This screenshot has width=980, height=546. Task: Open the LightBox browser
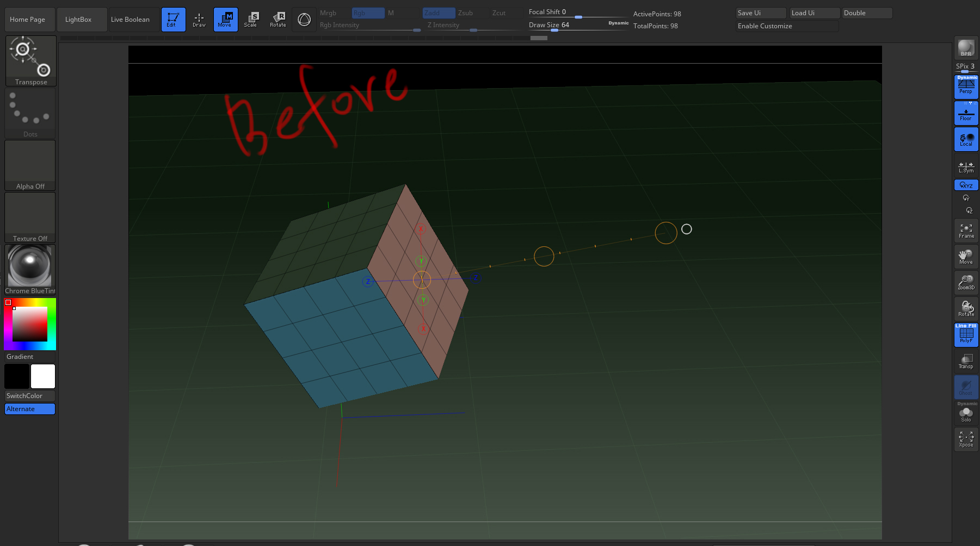[82, 19]
